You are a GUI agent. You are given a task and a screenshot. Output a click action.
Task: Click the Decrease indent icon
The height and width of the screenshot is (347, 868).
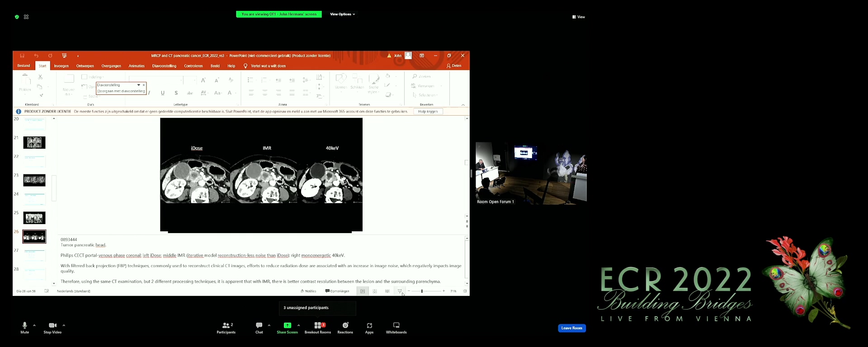pos(278,80)
